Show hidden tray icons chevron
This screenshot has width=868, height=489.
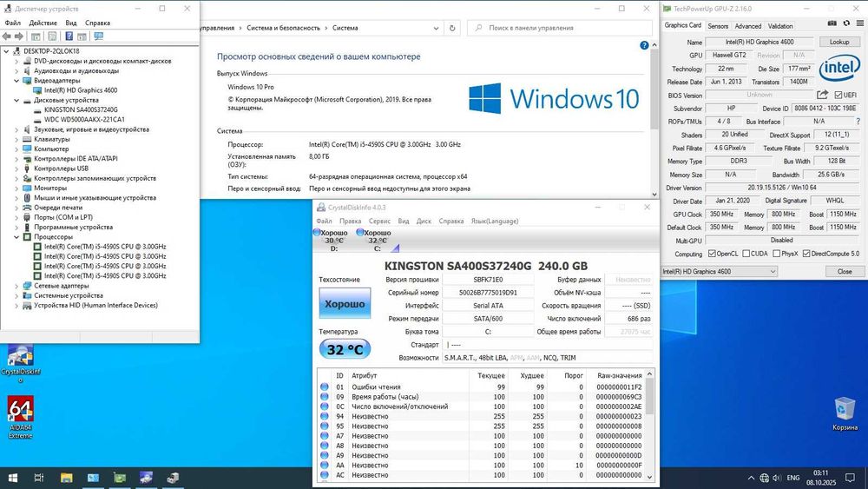(751, 478)
